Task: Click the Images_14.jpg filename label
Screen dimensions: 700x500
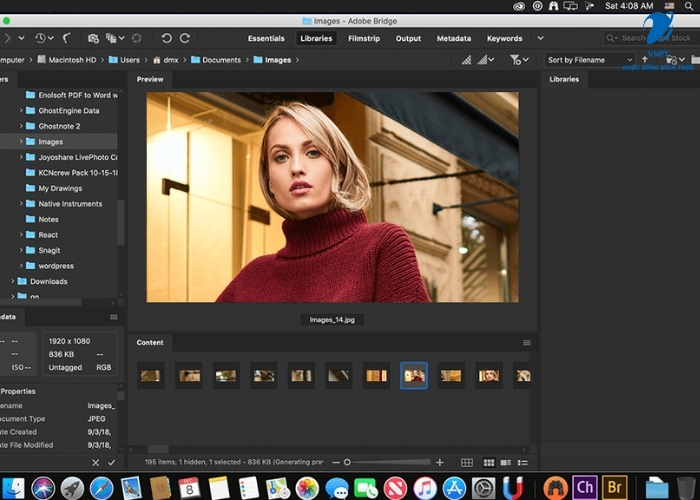Action: tap(332, 320)
